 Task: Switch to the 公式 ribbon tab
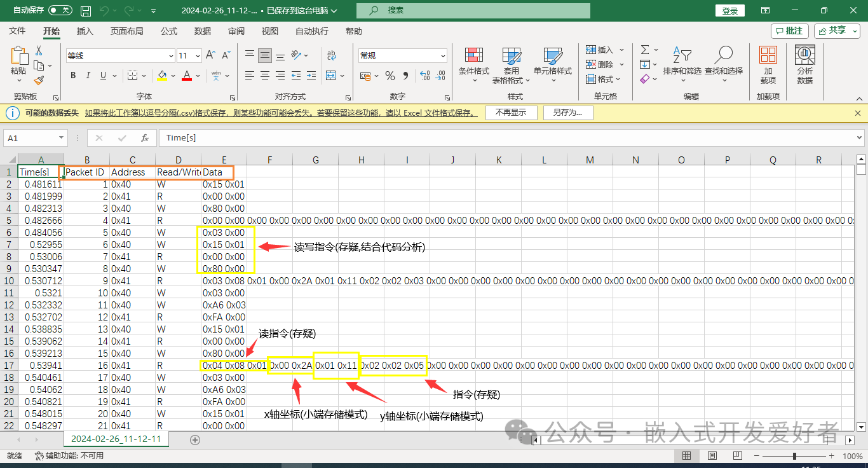click(169, 31)
